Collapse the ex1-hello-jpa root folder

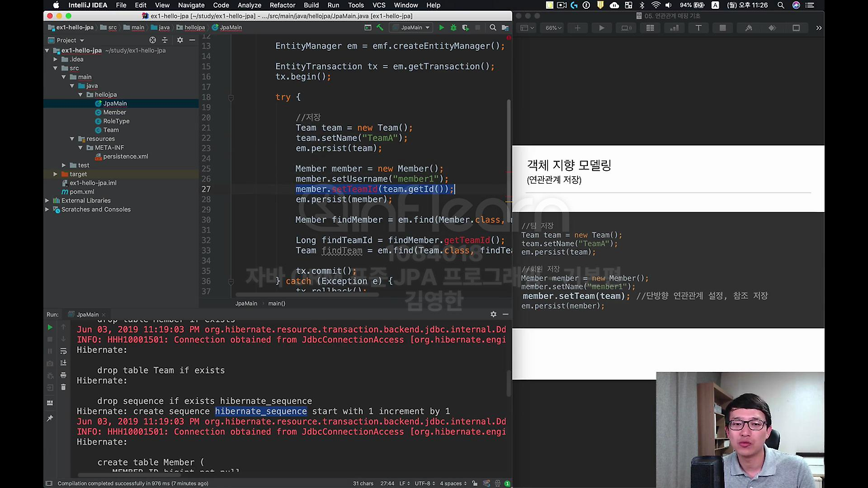pyautogui.click(x=47, y=50)
